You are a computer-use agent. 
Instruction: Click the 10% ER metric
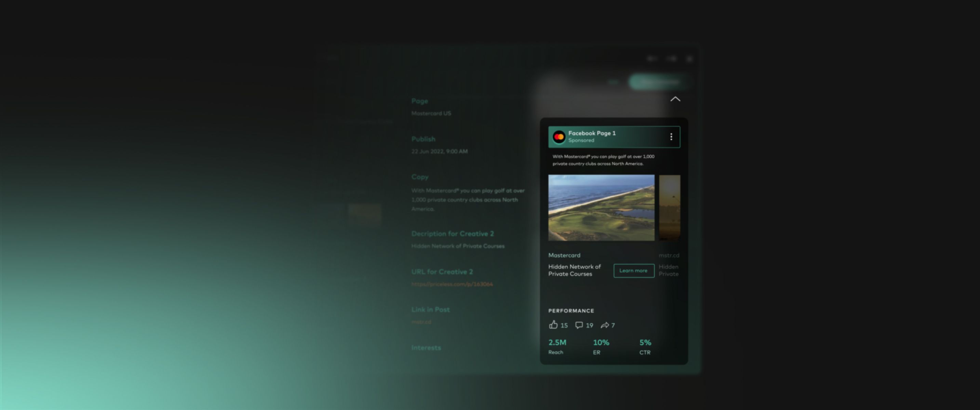601,343
